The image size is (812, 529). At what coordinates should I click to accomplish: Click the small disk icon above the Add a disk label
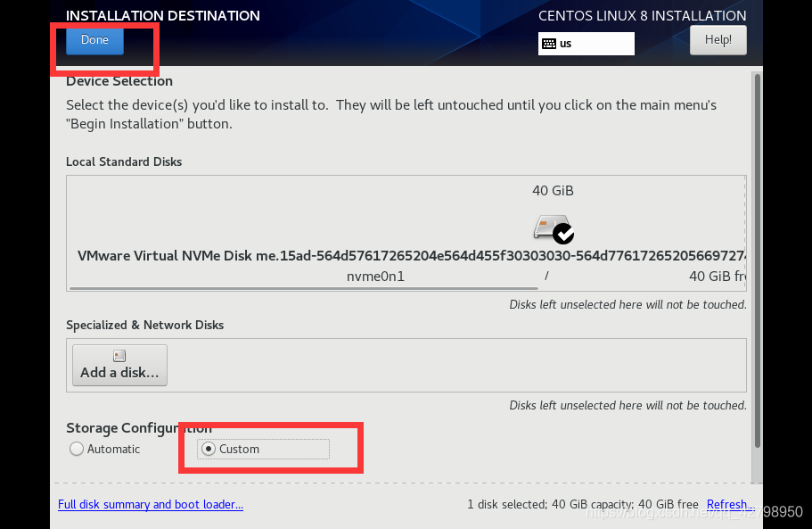click(119, 356)
